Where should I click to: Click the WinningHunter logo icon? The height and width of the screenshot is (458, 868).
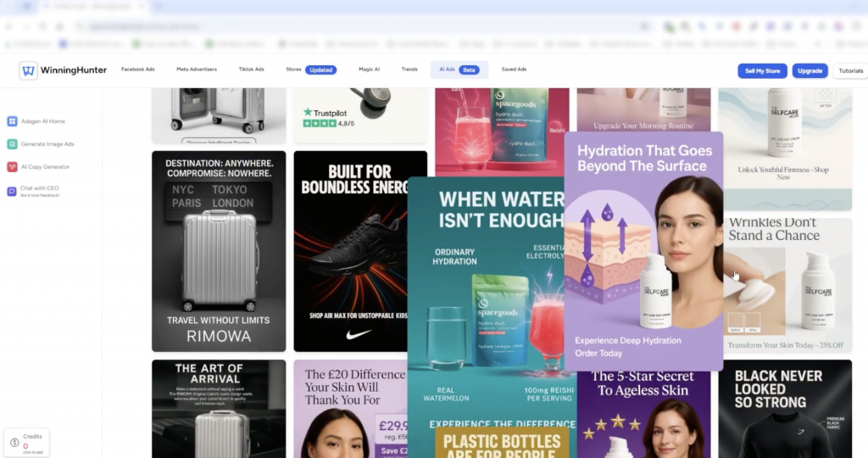click(x=28, y=70)
